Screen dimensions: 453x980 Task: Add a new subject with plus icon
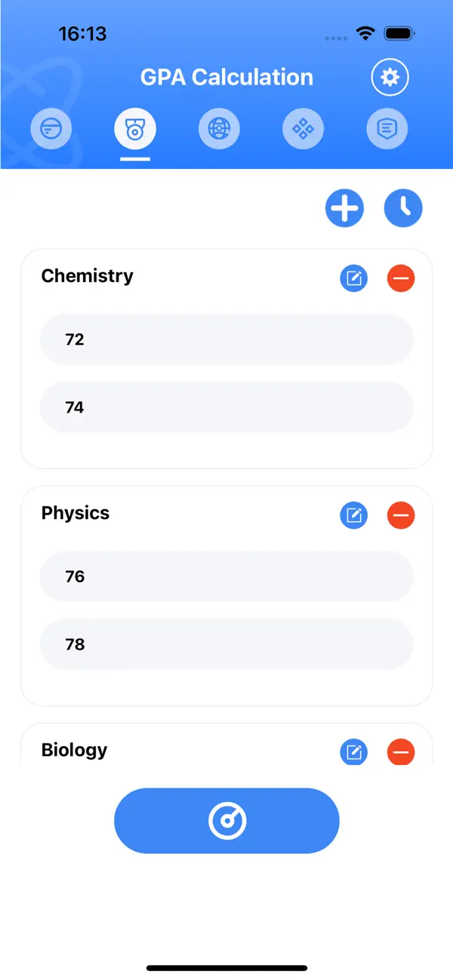[345, 207]
